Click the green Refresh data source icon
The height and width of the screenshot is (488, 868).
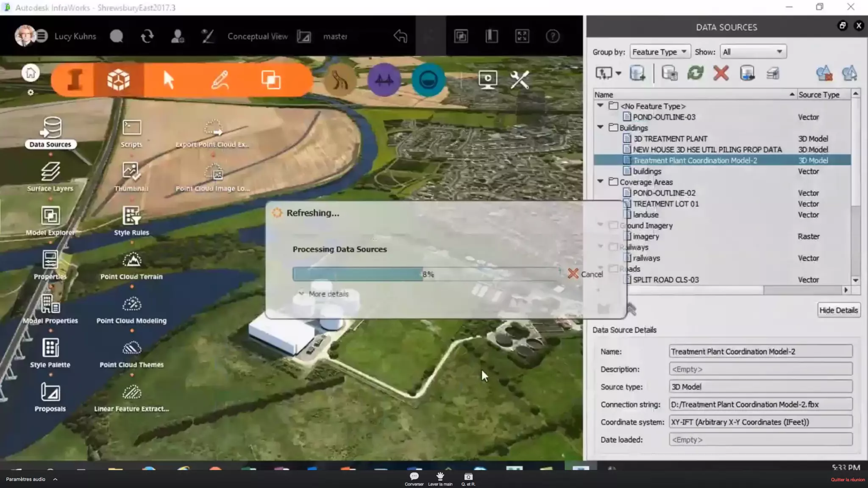tap(695, 73)
